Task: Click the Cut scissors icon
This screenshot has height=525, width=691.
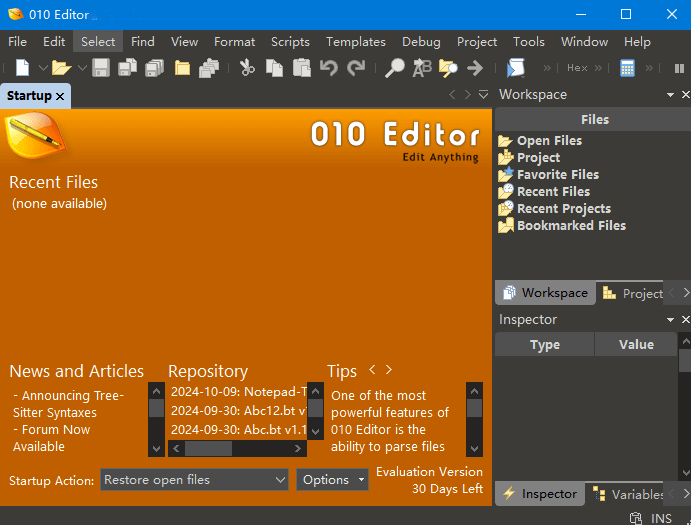Action: pyautogui.click(x=247, y=68)
